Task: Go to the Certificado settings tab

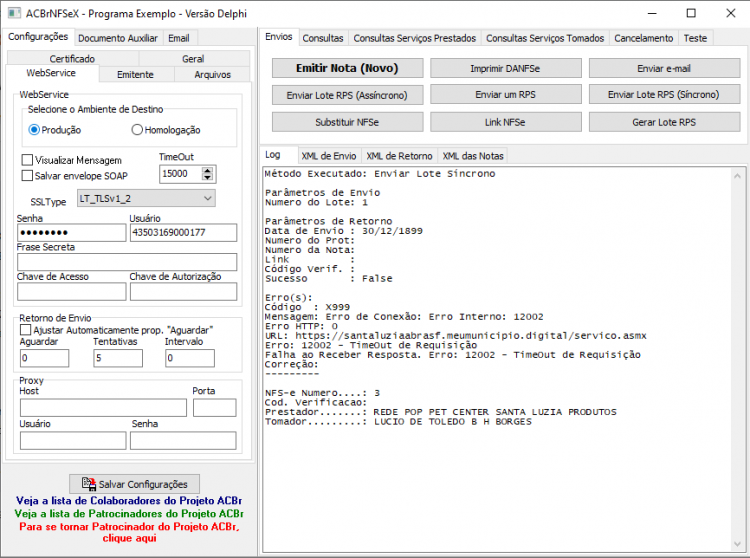Action: 72,58
